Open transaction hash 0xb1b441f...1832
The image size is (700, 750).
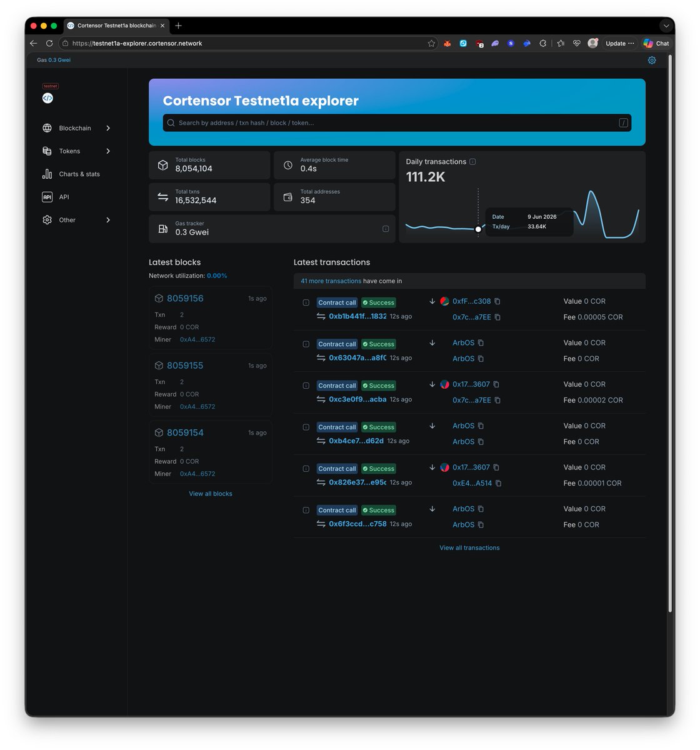click(357, 316)
